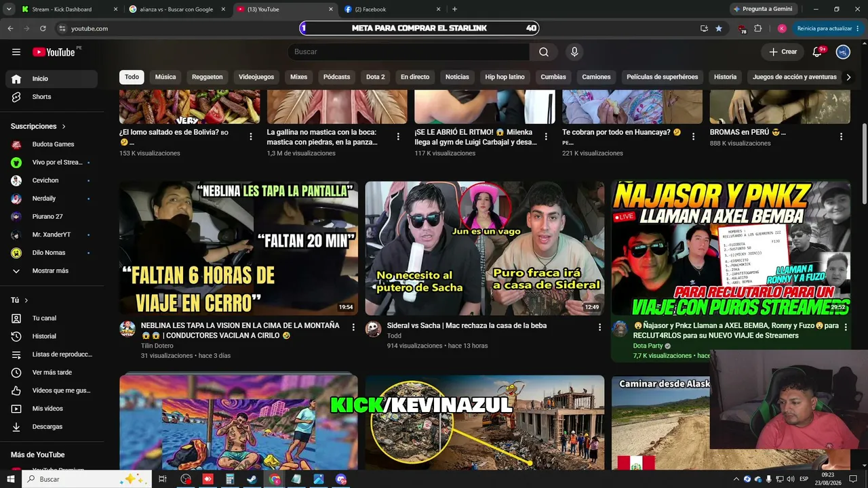
Task: Open the notifications bell
Action: pyautogui.click(x=818, y=52)
